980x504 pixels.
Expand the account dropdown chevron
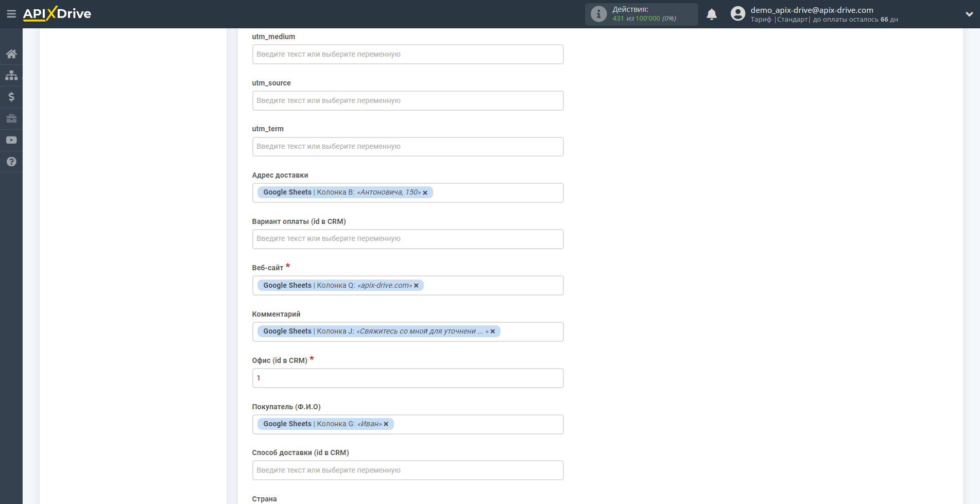(969, 14)
